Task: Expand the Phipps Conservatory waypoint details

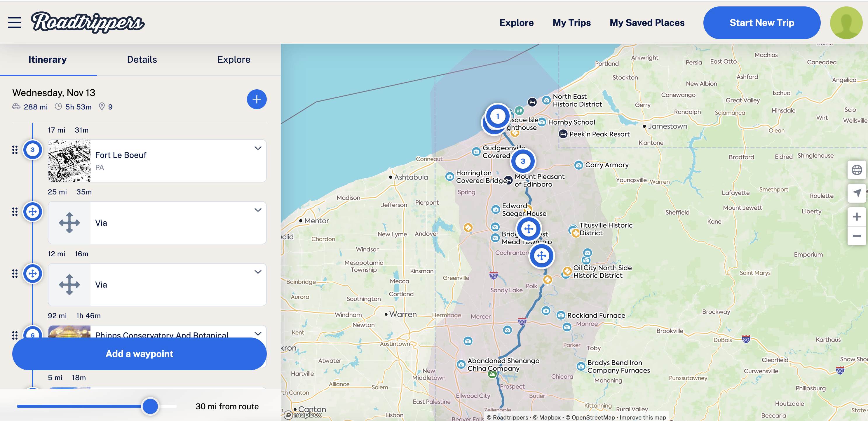Action: [258, 334]
